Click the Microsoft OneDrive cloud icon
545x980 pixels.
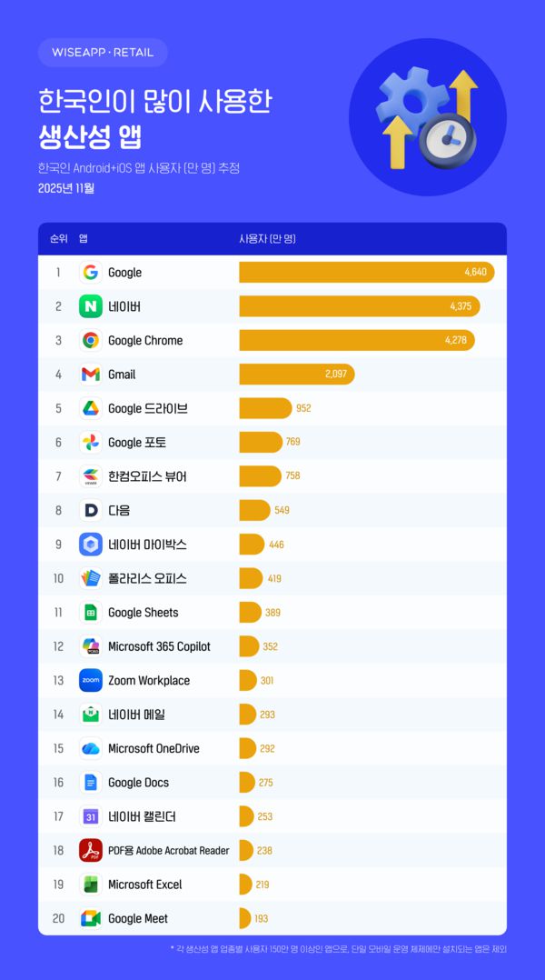[90, 748]
